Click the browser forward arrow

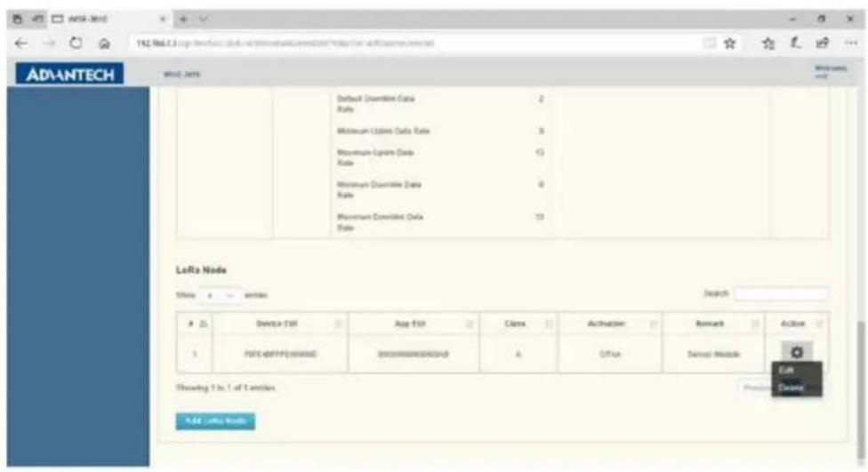pos(49,44)
